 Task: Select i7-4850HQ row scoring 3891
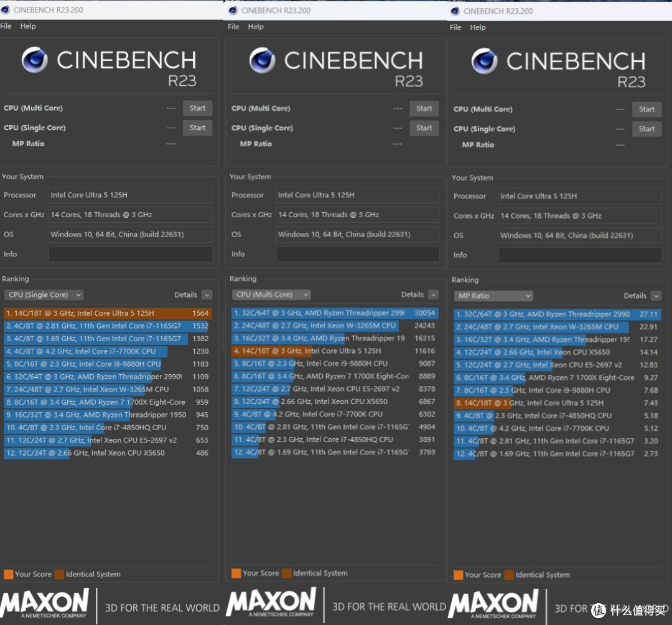(335, 440)
